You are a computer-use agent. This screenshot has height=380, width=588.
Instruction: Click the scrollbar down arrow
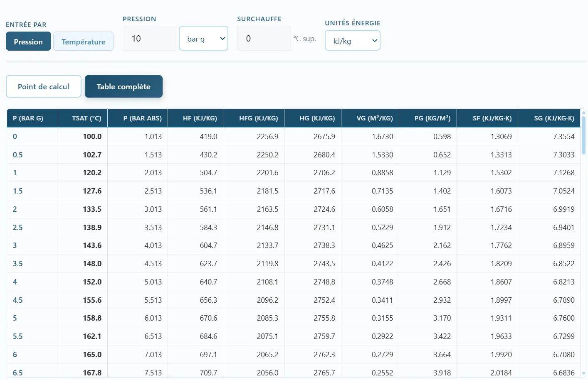coord(583,373)
